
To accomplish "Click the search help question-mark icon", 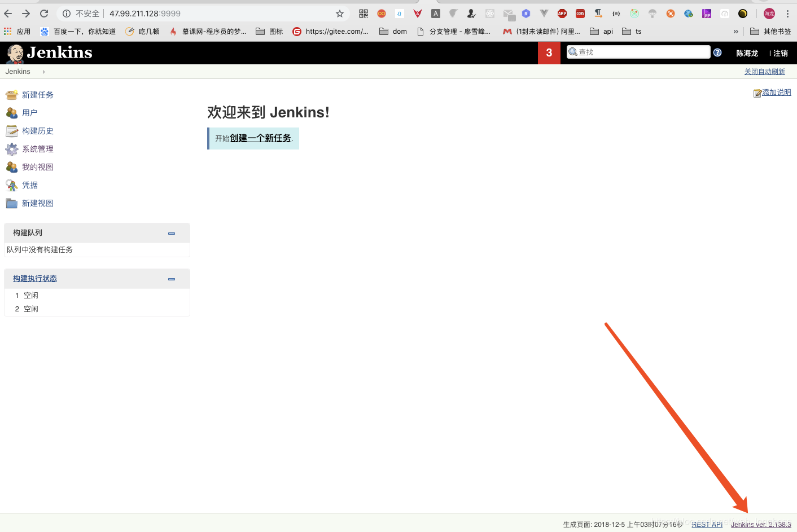I will point(717,52).
